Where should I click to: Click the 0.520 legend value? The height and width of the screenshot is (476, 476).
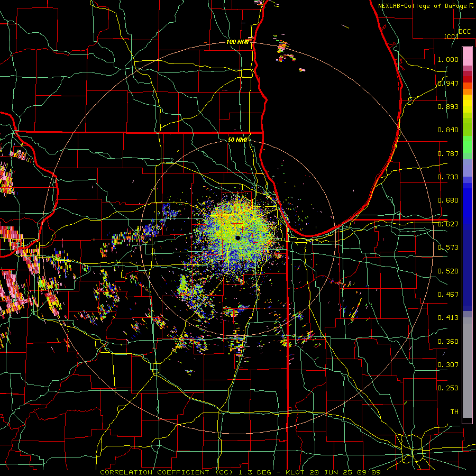click(448, 271)
